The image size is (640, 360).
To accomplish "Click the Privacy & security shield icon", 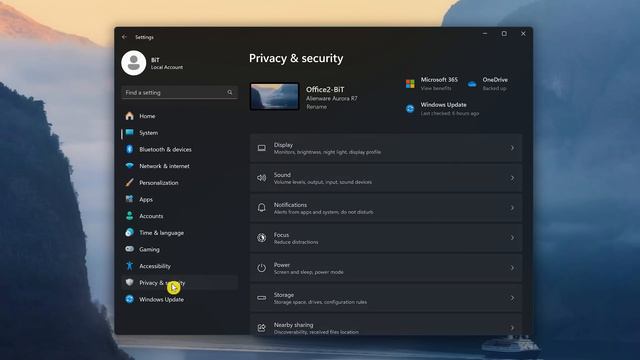I will click(129, 282).
